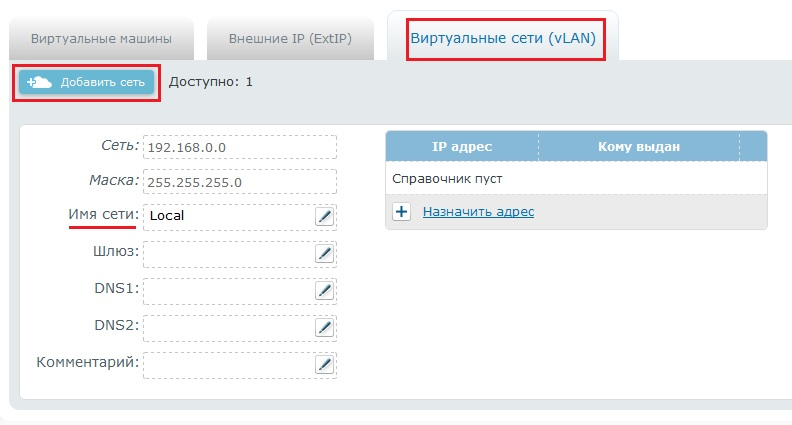Follow the Назначить адрес link
The width and height of the screenshot is (792, 425).
point(478,212)
